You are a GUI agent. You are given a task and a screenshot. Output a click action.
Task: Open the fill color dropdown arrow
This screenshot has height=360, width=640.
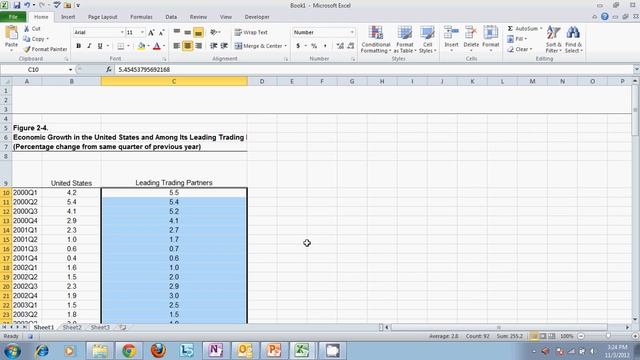coord(148,46)
